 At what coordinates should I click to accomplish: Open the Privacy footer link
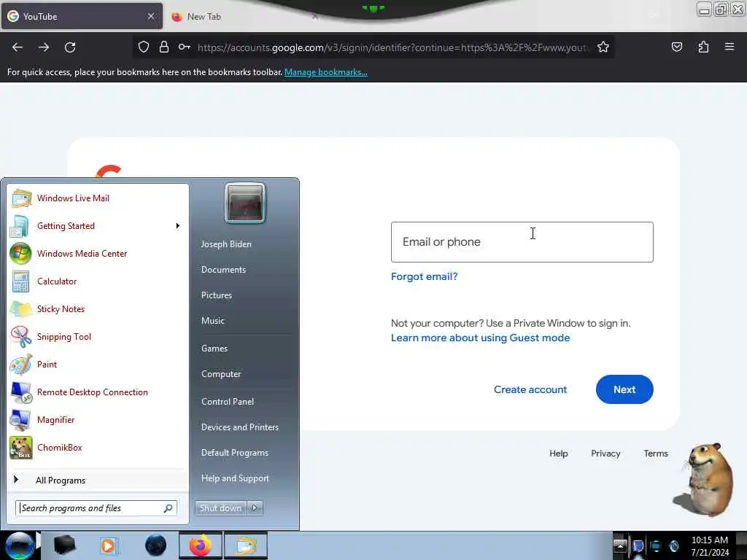click(x=605, y=454)
